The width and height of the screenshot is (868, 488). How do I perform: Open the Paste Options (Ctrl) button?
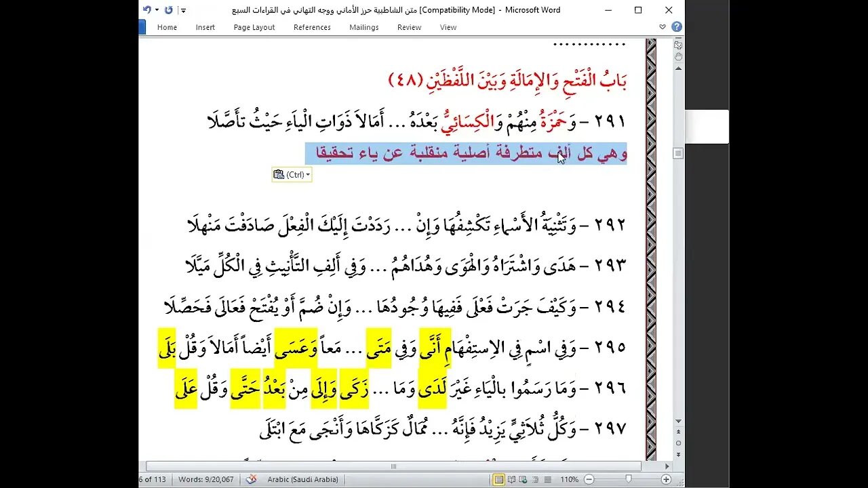[x=292, y=174]
